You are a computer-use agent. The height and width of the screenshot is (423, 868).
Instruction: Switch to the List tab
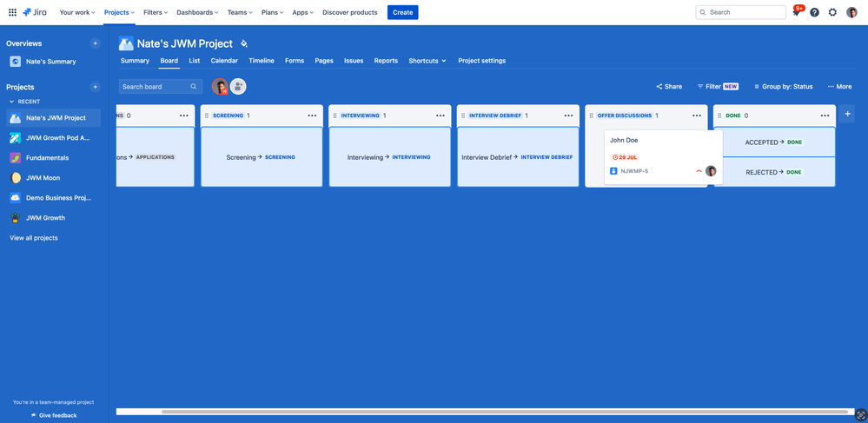pos(195,61)
